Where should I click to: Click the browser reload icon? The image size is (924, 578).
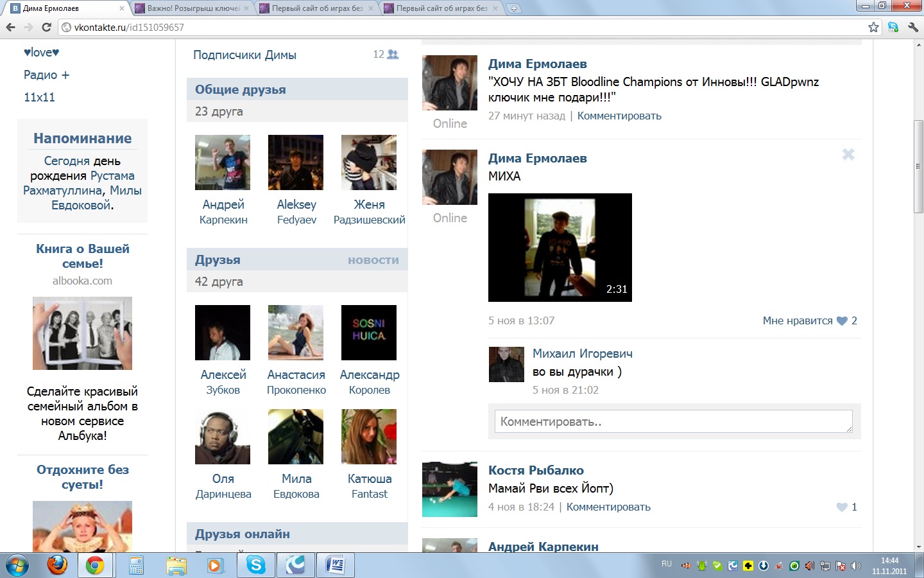tap(46, 27)
